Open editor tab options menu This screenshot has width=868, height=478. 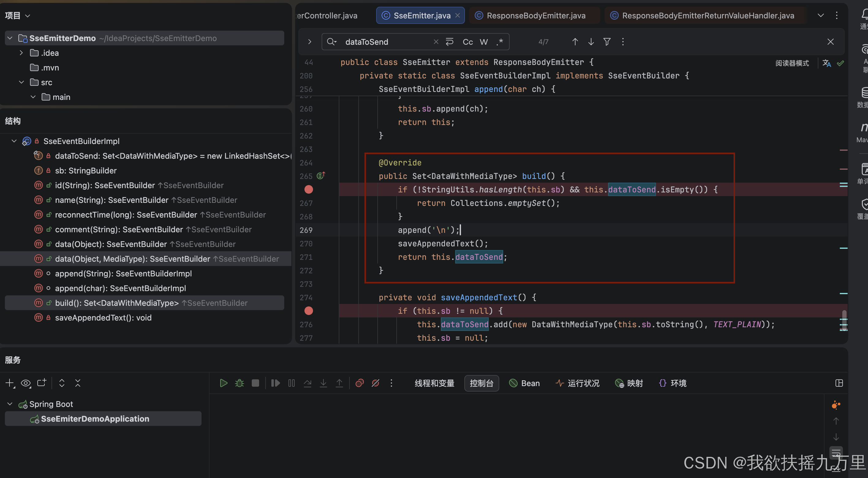[x=836, y=16]
